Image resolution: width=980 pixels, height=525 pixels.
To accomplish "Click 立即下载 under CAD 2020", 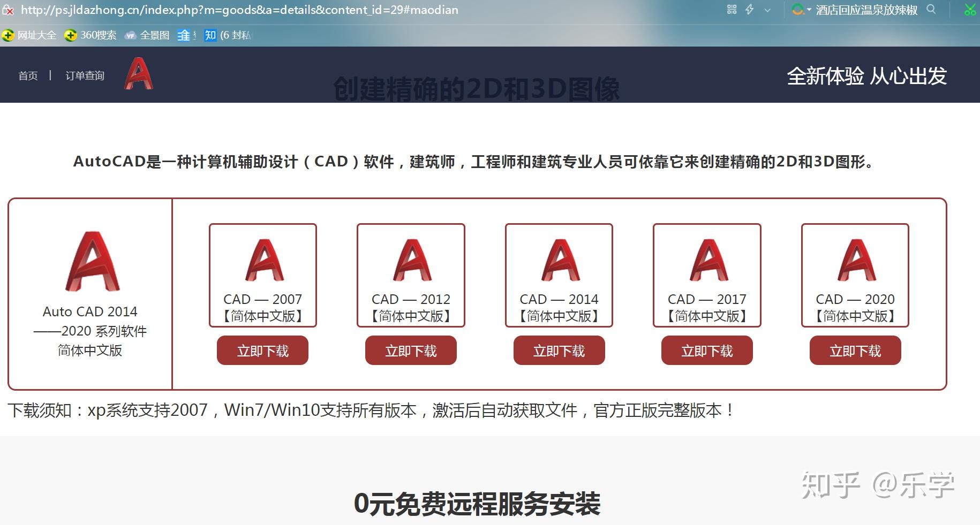I will click(x=855, y=351).
